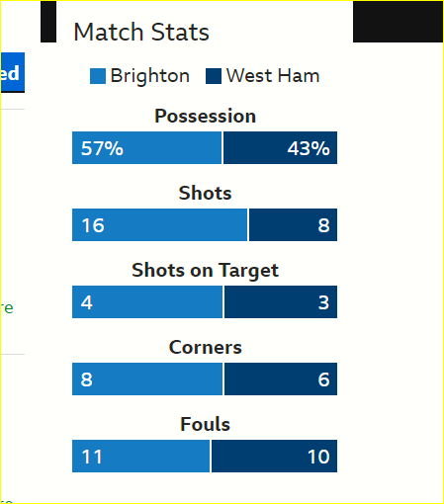Click the Brighton legend label

pos(149,76)
